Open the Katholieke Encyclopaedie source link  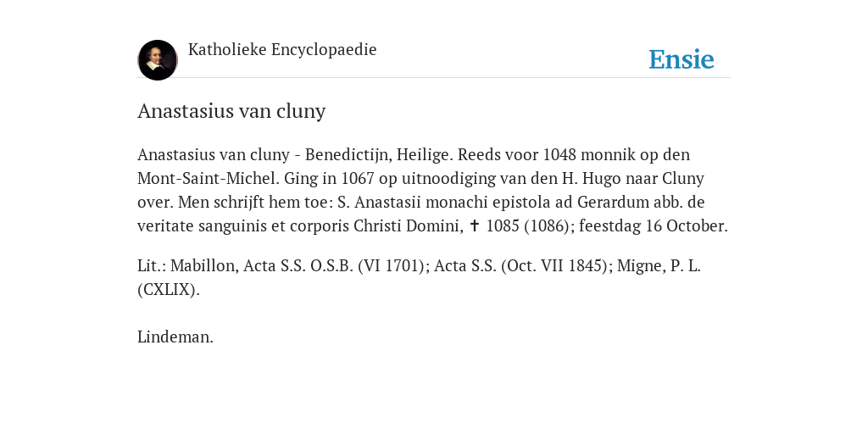pos(282,49)
